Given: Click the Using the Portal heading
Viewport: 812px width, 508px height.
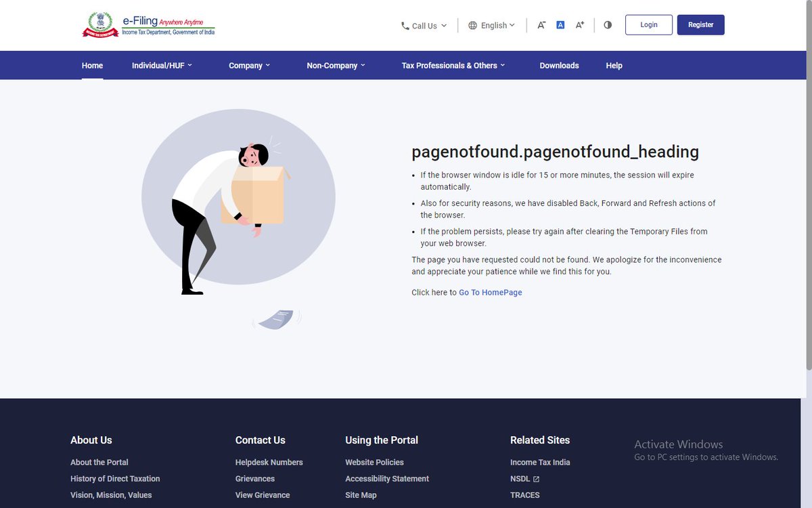Looking at the screenshot, I should point(382,440).
